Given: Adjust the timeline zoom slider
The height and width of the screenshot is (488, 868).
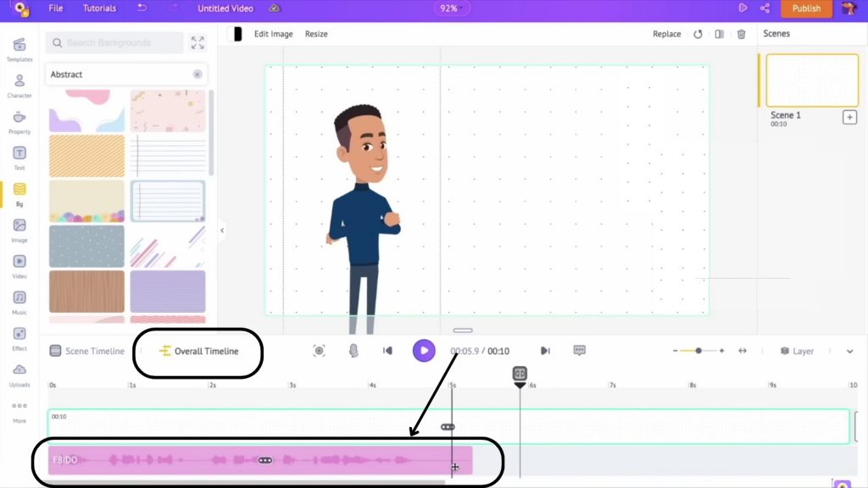Looking at the screenshot, I should pyautogui.click(x=698, y=351).
